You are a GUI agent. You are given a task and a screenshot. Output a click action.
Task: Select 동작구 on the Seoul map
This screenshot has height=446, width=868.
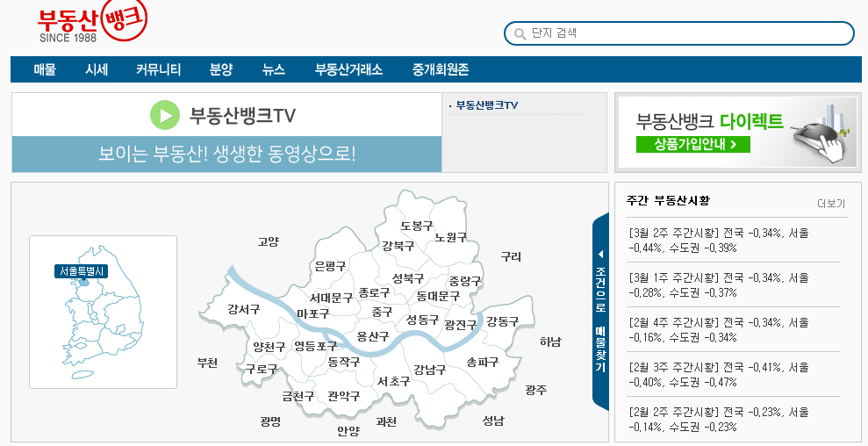pos(343,363)
